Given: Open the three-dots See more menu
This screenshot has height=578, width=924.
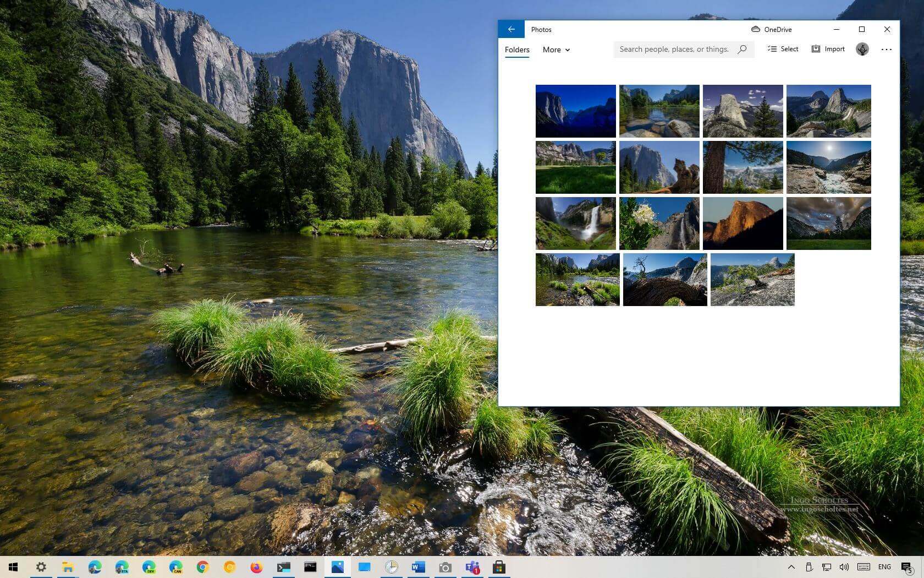Looking at the screenshot, I should 886,49.
